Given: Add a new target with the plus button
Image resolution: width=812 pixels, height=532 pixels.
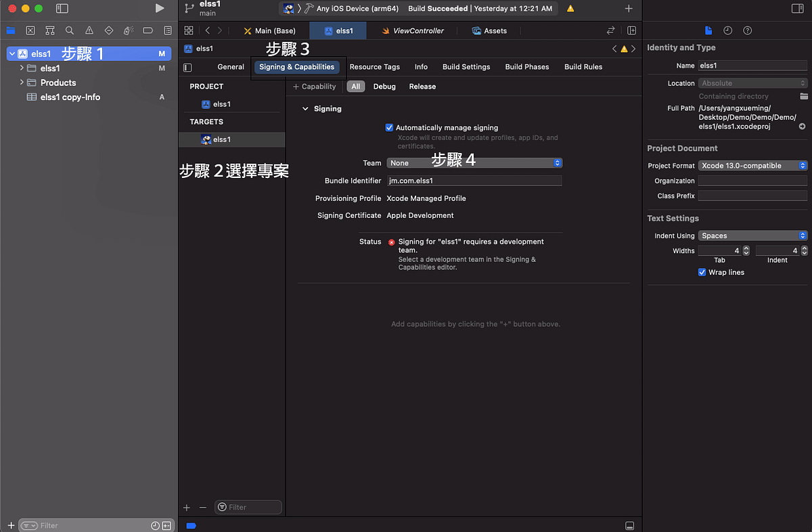Looking at the screenshot, I should (186, 507).
